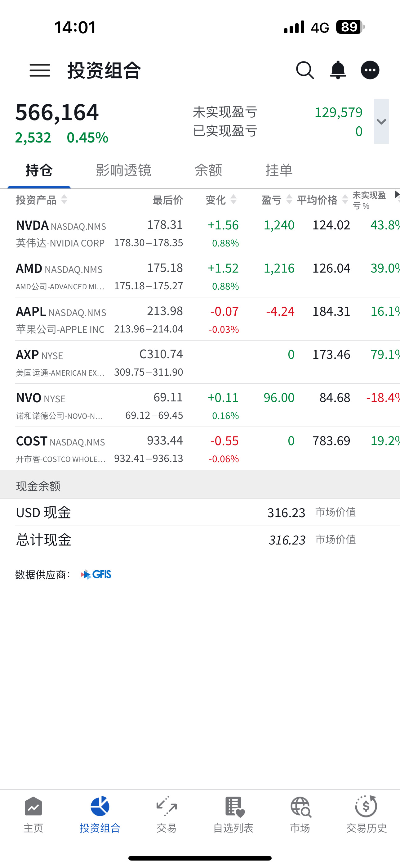Screen dimensions: 400x868
Task: Tap the daily change 0.45% figure
Action: (87, 138)
